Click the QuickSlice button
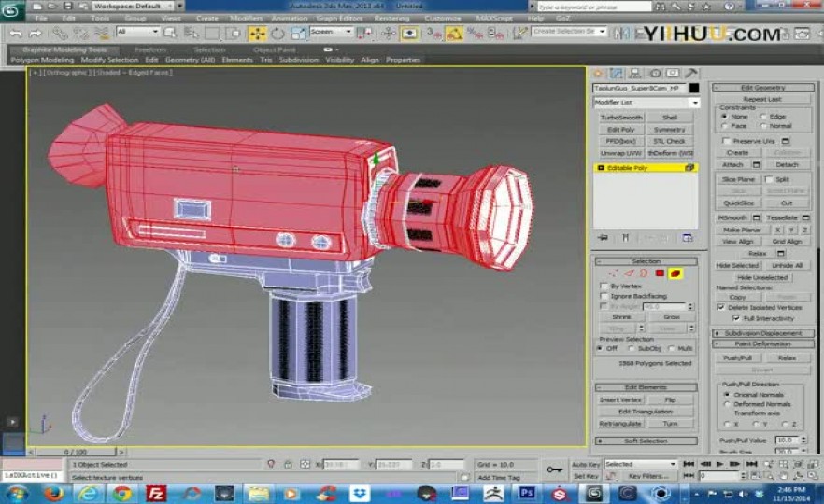Viewport: 824px width, 504px height. coord(738,203)
